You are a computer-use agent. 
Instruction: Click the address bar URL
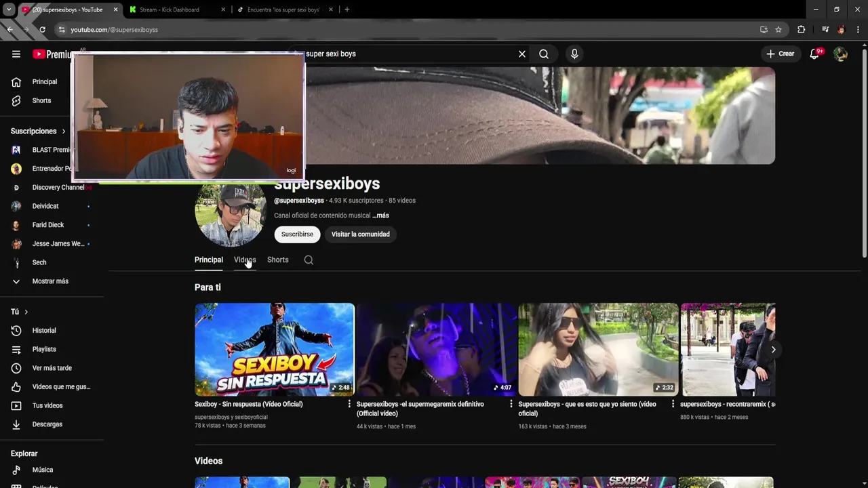[115, 30]
